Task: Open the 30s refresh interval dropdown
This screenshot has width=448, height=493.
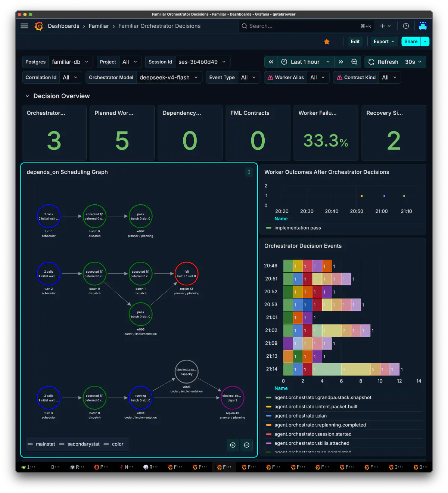Action: pyautogui.click(x=414, y=62)
